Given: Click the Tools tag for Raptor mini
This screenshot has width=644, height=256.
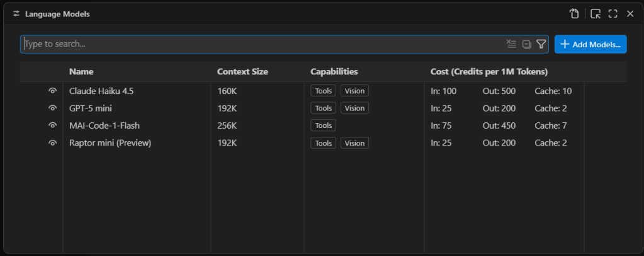Looking at the screenshot, I should pyautogui.click(x=323, y=143).
